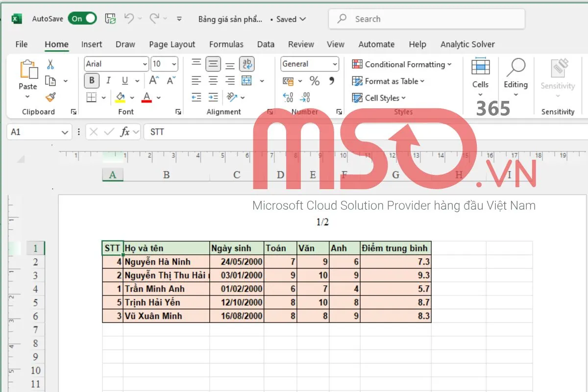Click the Comma Style icon
The height and width of the screenshot is (392, 588).
coord(332,81)
